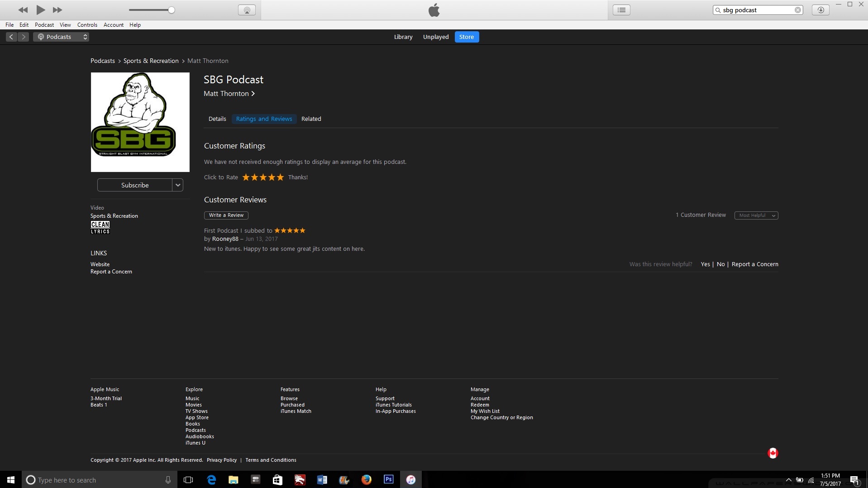Click the fast-forward playback button

pyautogui.click(x=57, y=10)
